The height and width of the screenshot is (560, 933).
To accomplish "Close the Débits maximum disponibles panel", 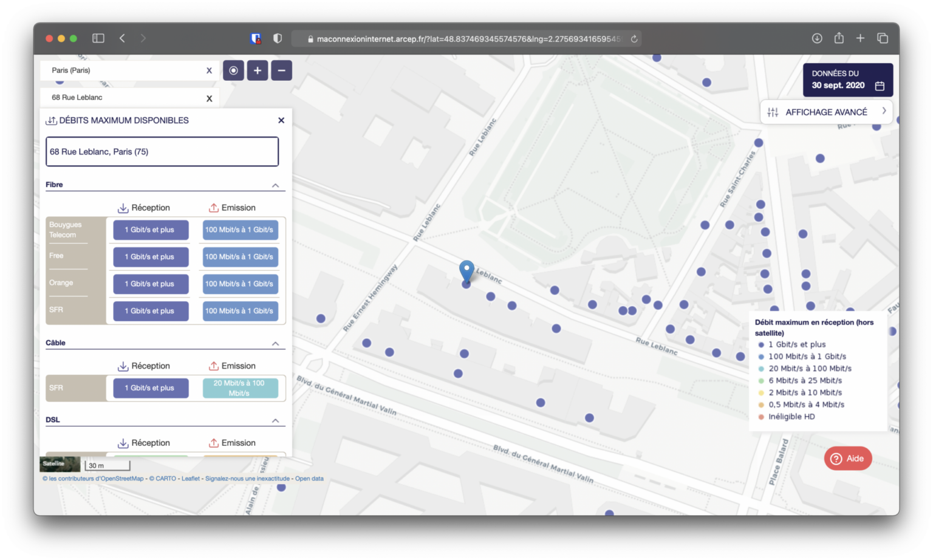I will [x=281, y=120].
